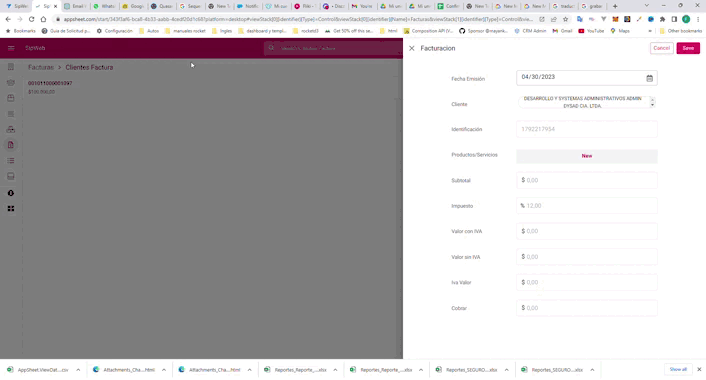Switch to the Email browser tab
The image size is (706, 380).
coord(75,6)
